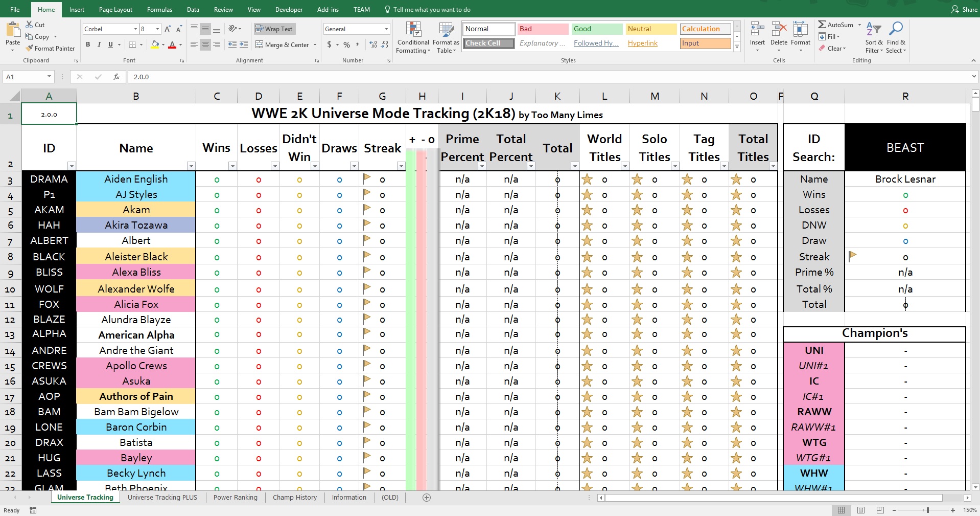Screen dimensions: 980x516
Task: Apply the Good cell style swatch
Action: coord(596,29)
